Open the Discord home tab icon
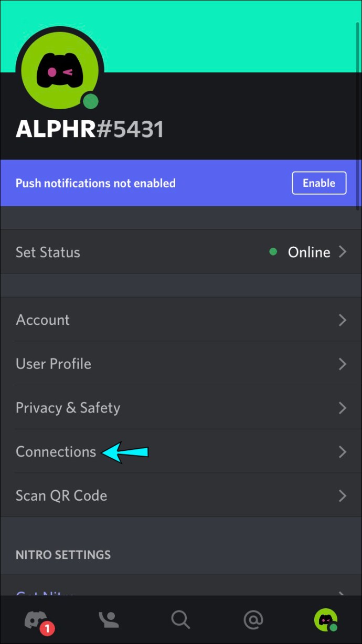The width and height of the screenshot is (362, 644). pyautogui.click(x=36, y=619)
